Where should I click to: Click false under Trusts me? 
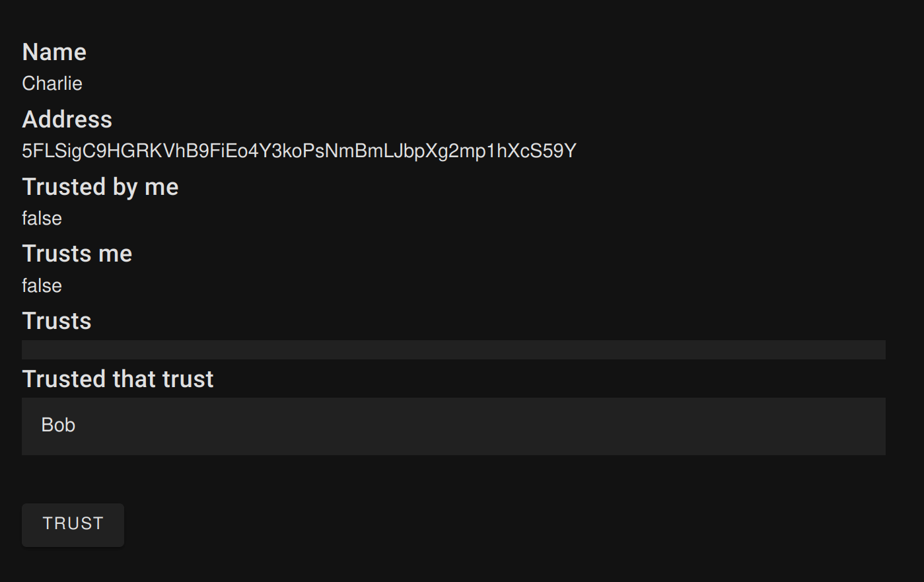click(x=42, y=286)
